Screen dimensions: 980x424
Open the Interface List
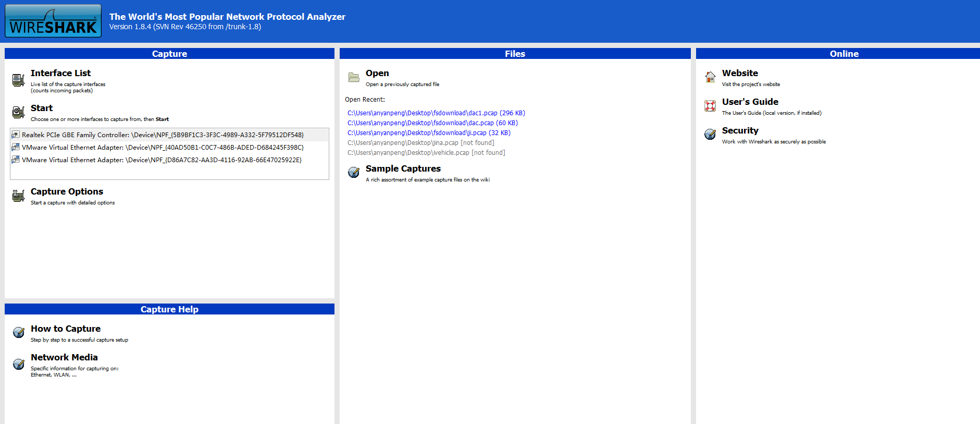click(60, 73)
